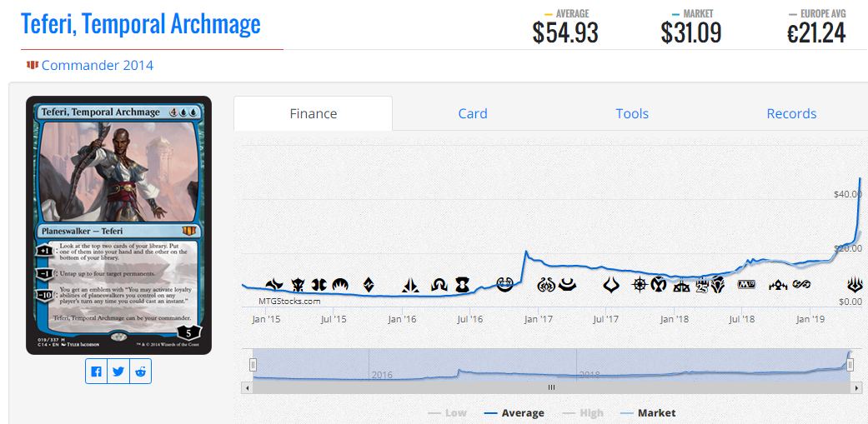
Task: Open the Records tab
Action: point(791,114)
